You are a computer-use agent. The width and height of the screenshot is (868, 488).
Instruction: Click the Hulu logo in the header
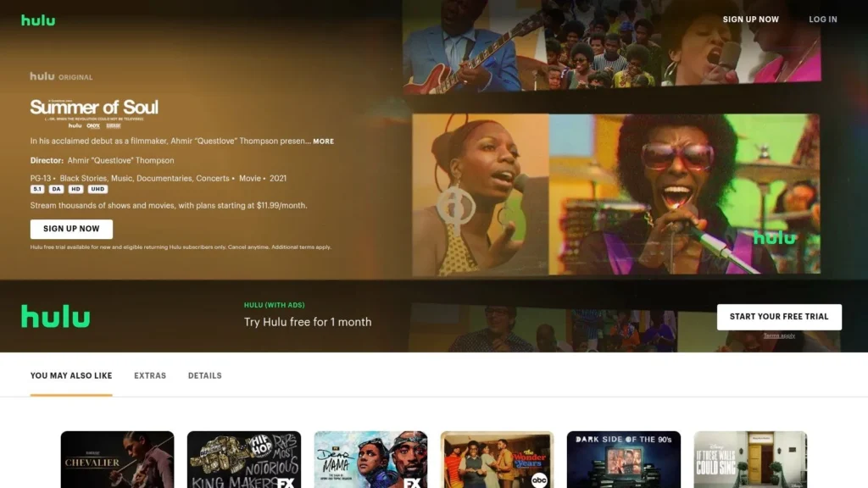tap(38, 20)
